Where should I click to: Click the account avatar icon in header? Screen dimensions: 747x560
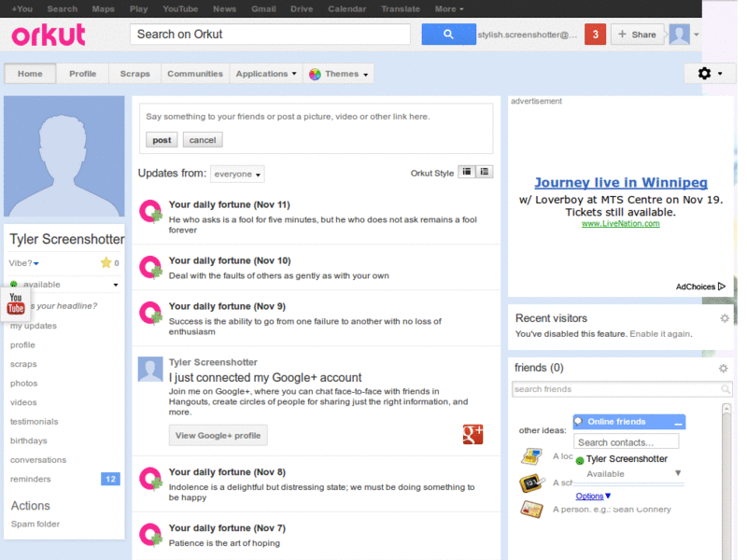pyautogui.click(x=679, y=35)
